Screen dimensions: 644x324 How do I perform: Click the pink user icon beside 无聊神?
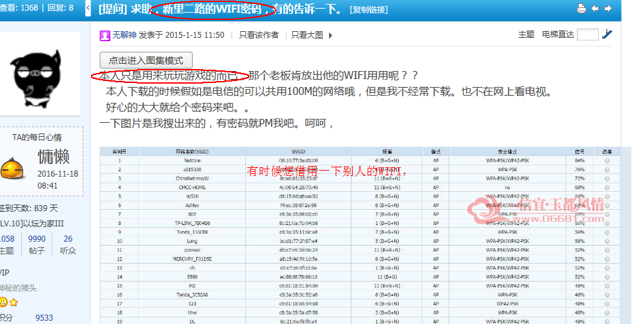[x=105, y=35]
